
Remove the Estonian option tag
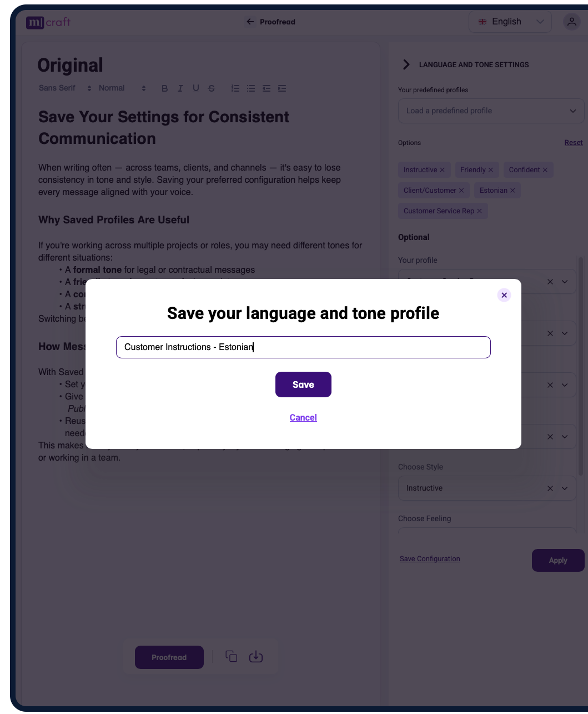(x=512, y=190)
